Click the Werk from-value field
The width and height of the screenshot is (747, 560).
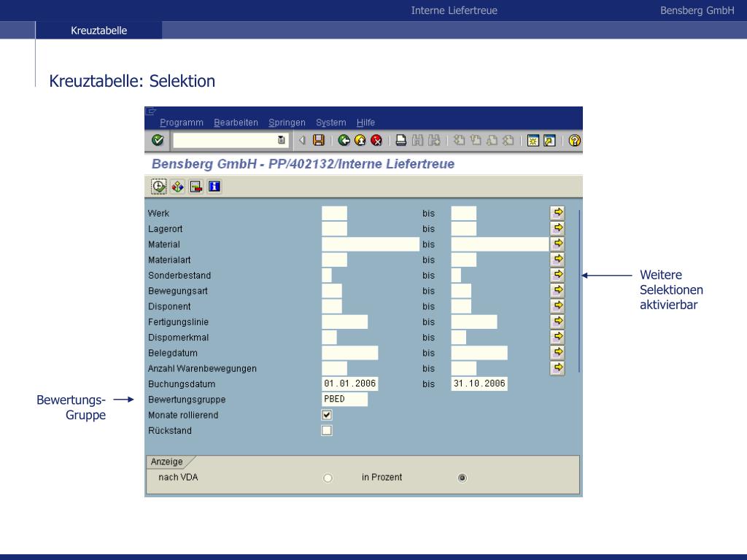point(334,214)
